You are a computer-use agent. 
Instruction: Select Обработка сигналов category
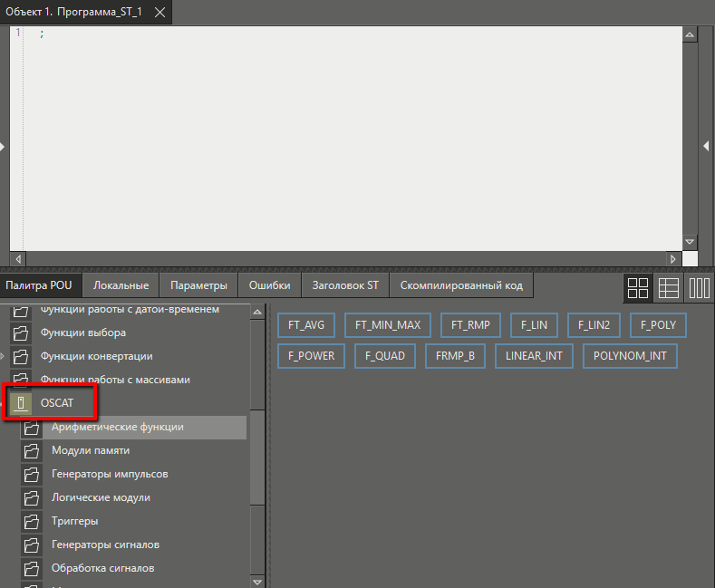tap(102, 568)
